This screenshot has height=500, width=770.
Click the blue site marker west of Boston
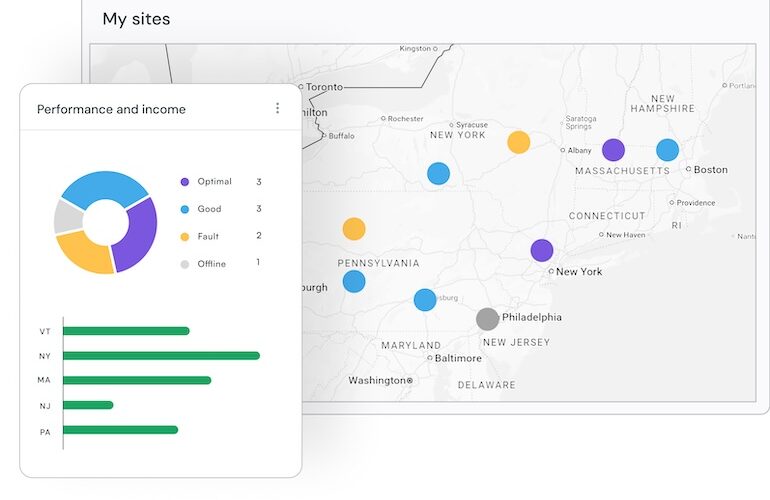pyautogui.click(x=667, y=150)
